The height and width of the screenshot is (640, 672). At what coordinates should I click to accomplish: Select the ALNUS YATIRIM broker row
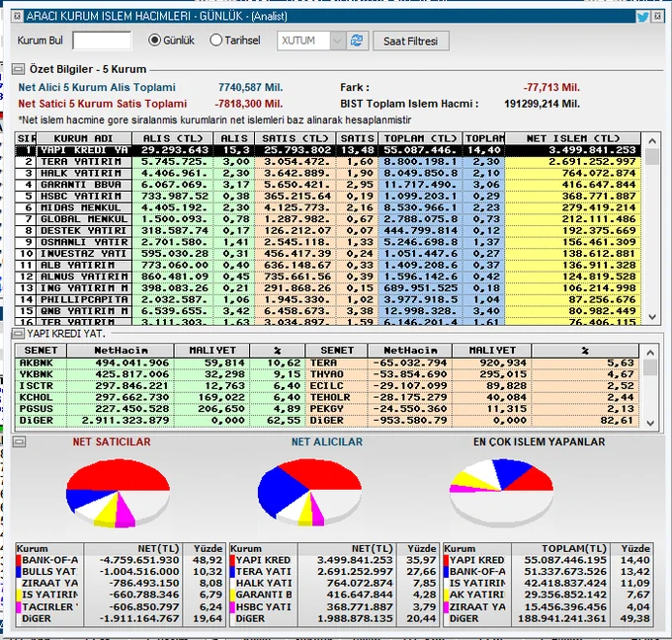coord(328,277)
